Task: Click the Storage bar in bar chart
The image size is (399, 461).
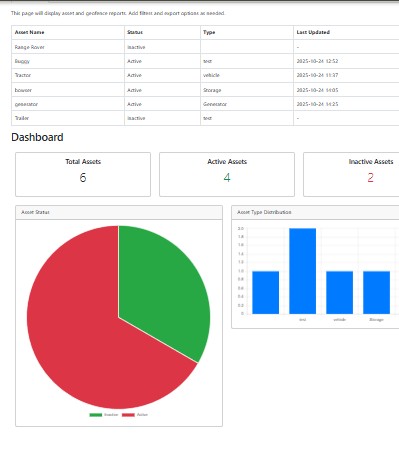Action: click(x=376, y=292)
